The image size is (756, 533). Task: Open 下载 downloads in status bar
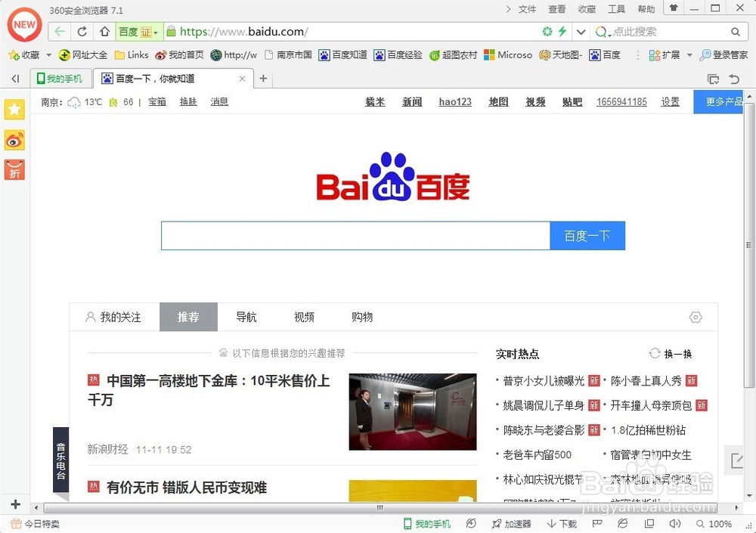562,524
